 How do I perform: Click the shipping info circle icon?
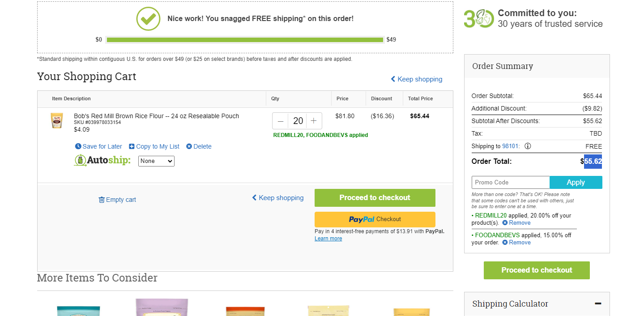pyautogui.click(x=528, y=146)
